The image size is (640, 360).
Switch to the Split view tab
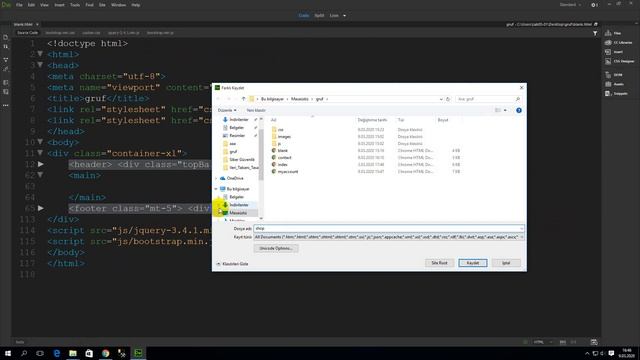tap(319, 16)
